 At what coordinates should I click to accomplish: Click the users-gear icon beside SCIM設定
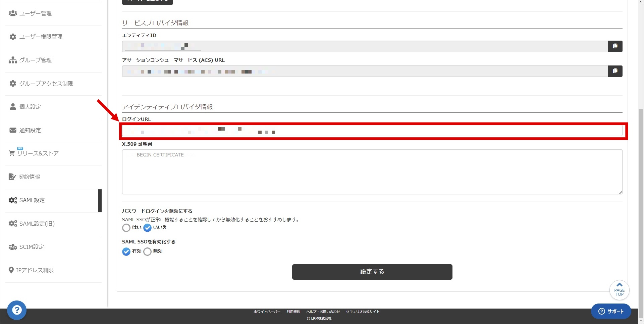(x=13, y=247)
